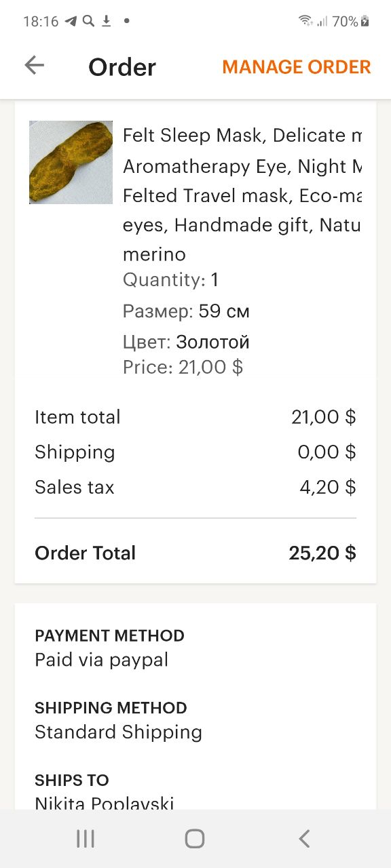The image size is (391, 868).
Task: Open the MANAGE ORDER option
Action: click(297, 67)
